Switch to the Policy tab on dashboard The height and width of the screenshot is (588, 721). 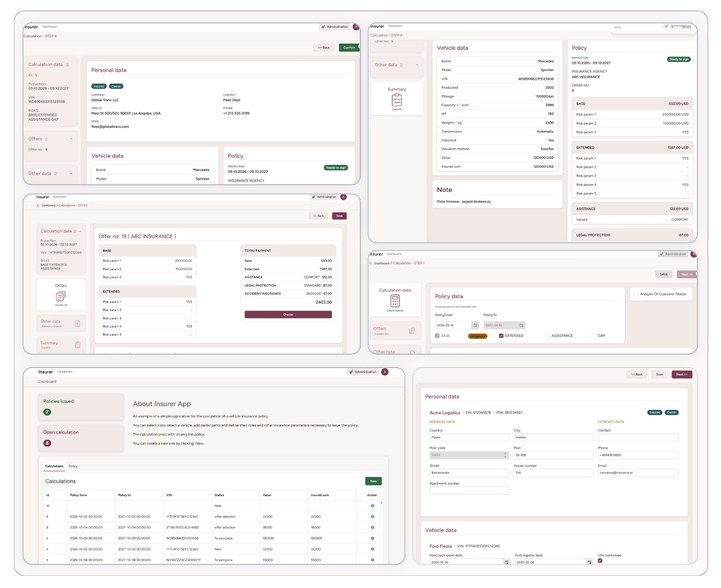[73, 466]
